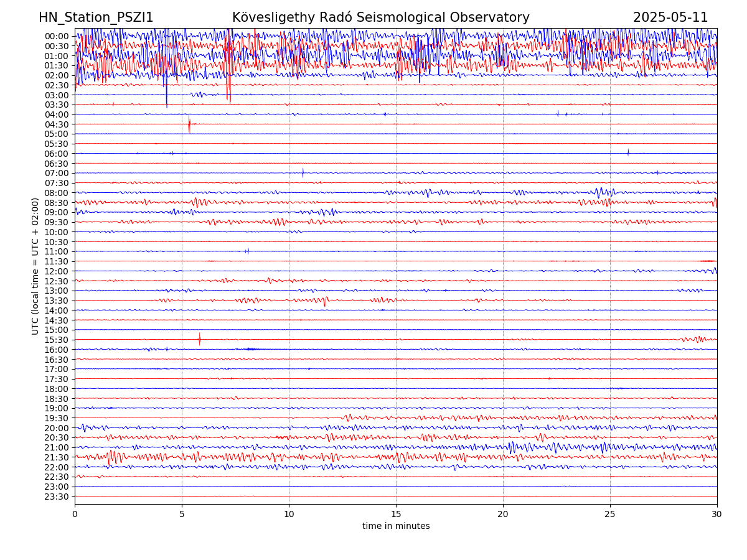Choose the 15:30 row time label

[x=57, y=340]
